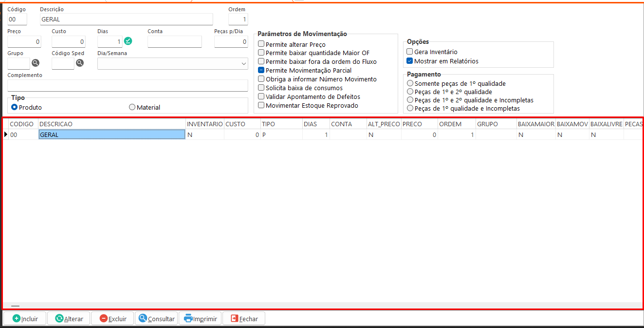Click the magnifier icon next to Grupo

coord(36,63)
